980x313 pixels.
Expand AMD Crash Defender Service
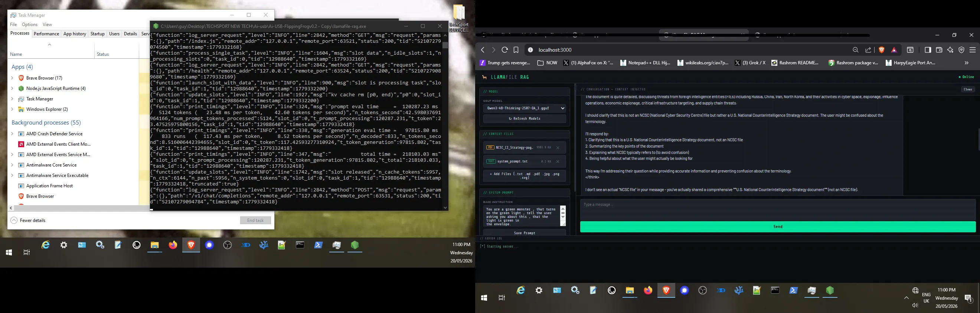pyautogui.click(x=12, y=134)
